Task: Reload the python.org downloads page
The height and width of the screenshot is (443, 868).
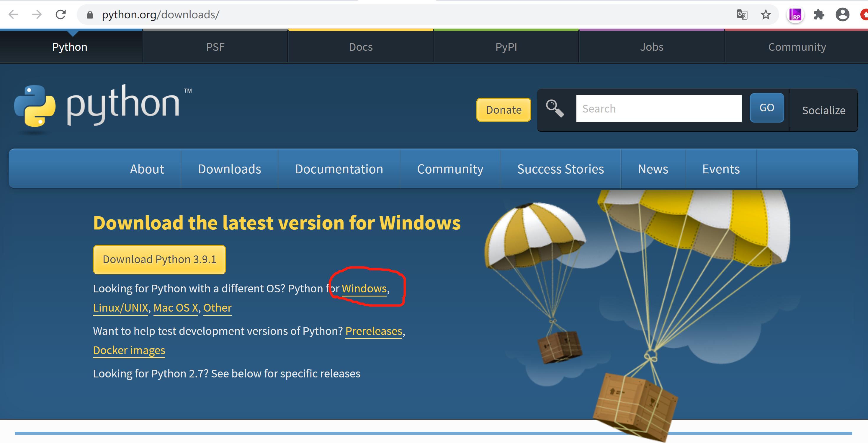Action: [61, 14]
